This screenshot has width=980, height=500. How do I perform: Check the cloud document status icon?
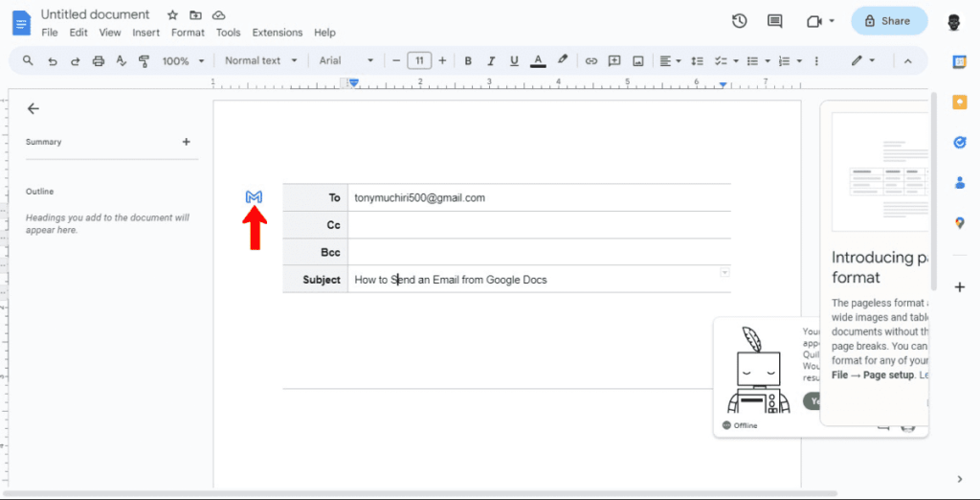coord(219,15)
